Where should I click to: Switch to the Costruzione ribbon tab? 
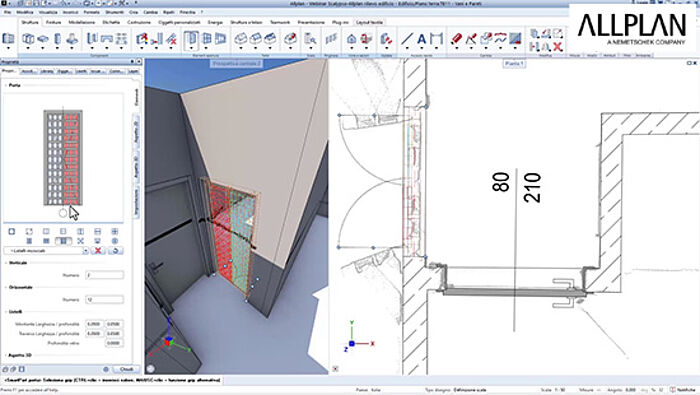139,22
